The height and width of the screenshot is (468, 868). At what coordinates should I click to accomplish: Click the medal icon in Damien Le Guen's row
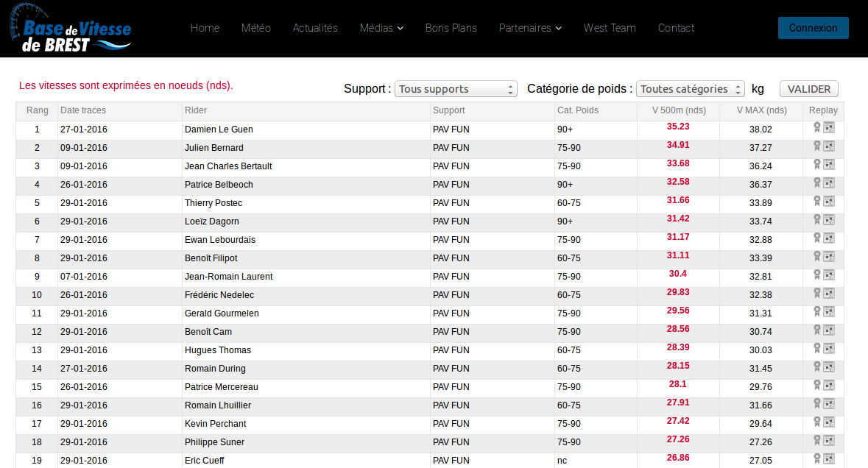pos(816,127)
